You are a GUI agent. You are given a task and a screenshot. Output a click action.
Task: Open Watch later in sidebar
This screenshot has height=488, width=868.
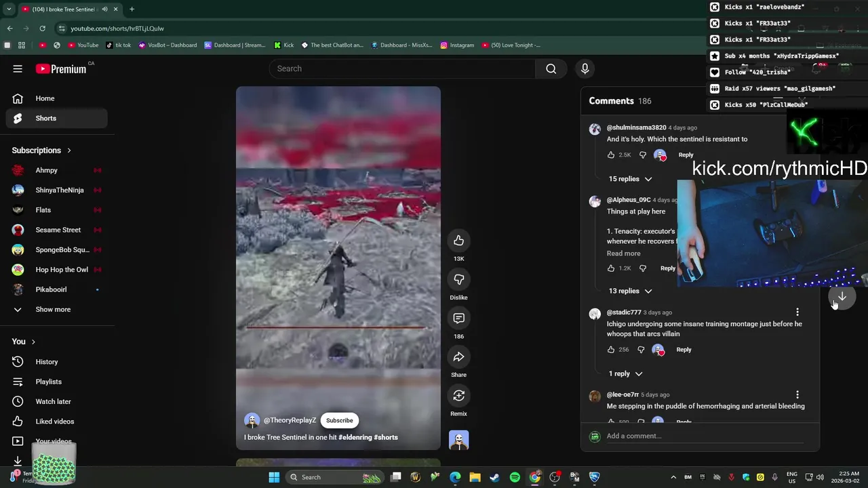[57, 401]
